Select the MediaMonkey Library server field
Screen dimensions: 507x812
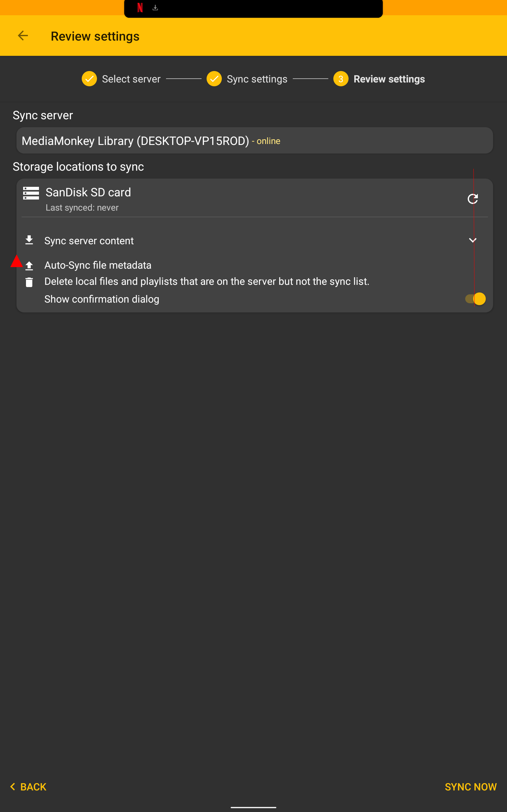click(x=254, y=141)
